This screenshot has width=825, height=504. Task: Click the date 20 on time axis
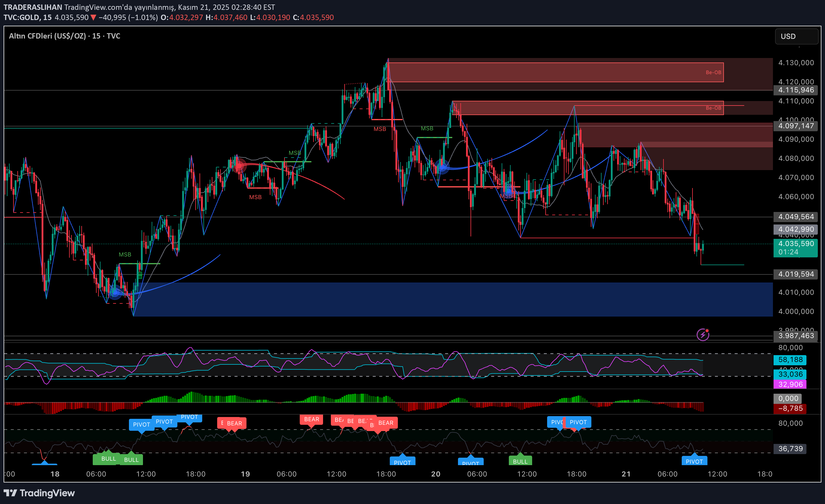click(x=436, y=474)
